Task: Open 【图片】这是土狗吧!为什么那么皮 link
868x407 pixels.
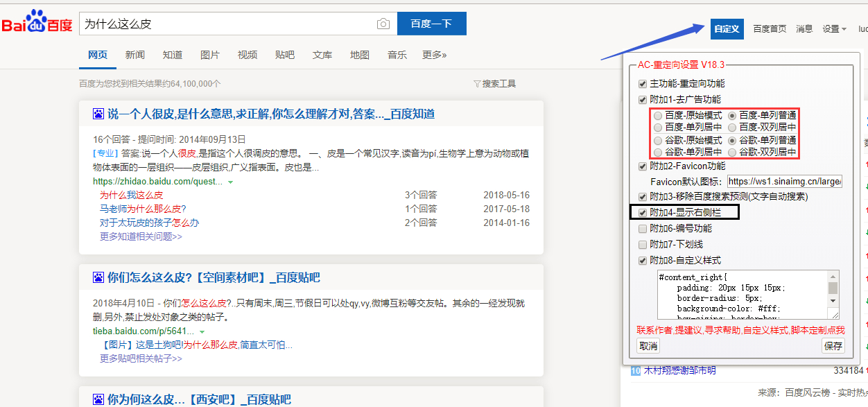Action: click(x=196, y=345)
